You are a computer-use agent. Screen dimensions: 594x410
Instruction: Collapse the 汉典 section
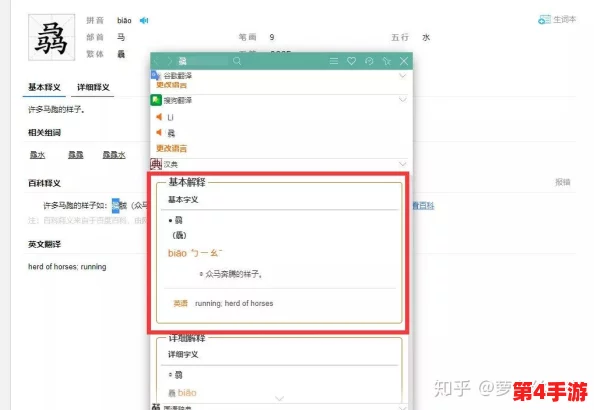click(403, 164)
